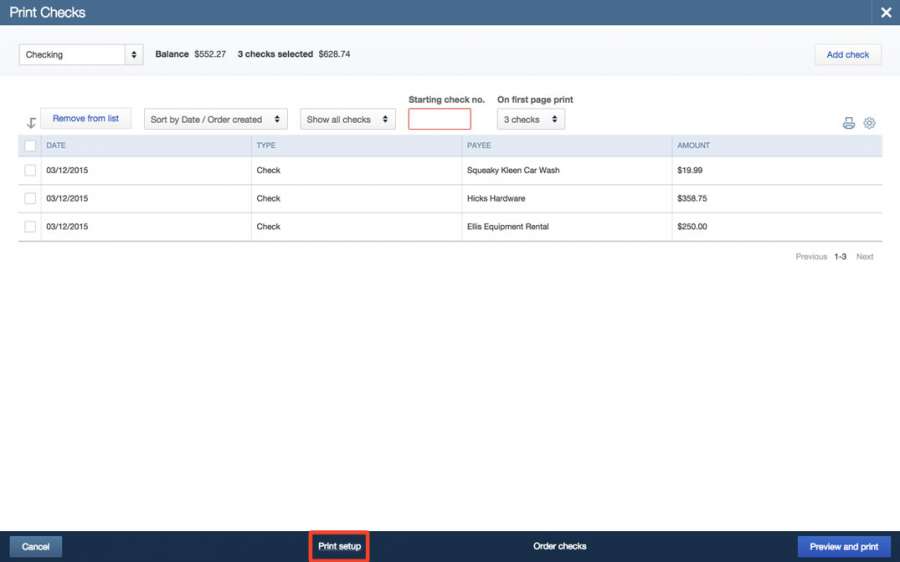Click Remove from list button
Image resolution: width=900 pixels, height=562 pixels.
tap(86, 119)
